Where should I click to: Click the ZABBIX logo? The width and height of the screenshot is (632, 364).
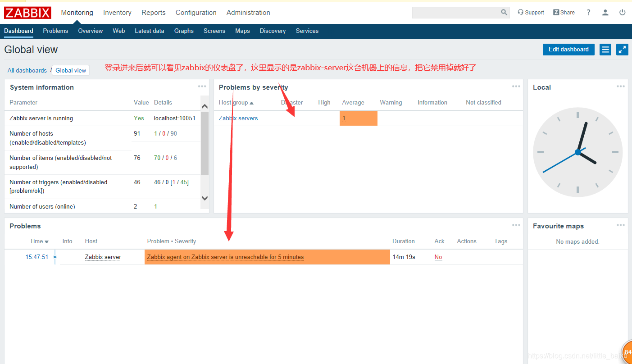click(x=27, y=13)
